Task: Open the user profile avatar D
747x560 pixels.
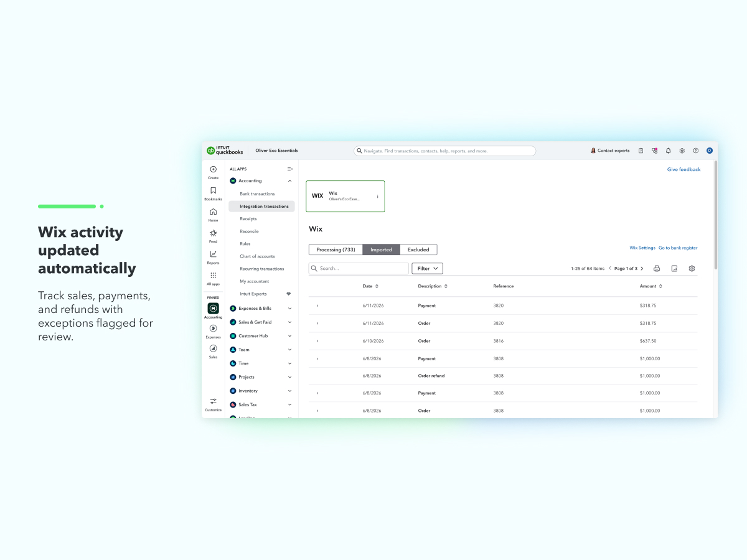Action: [x=710, y=151]
